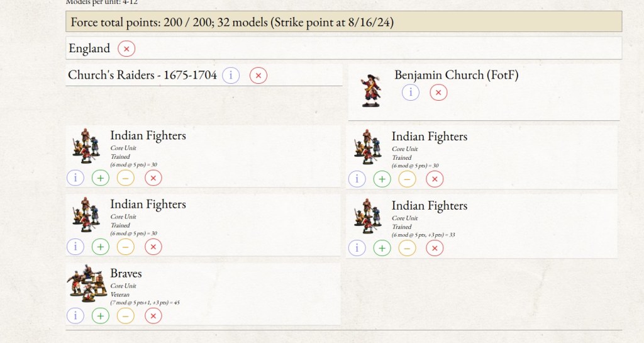Show info for Indian Fighters directly above Braves
Image resolution: width=644 pixels, height=343 pixels.
[x=75, y=247]
